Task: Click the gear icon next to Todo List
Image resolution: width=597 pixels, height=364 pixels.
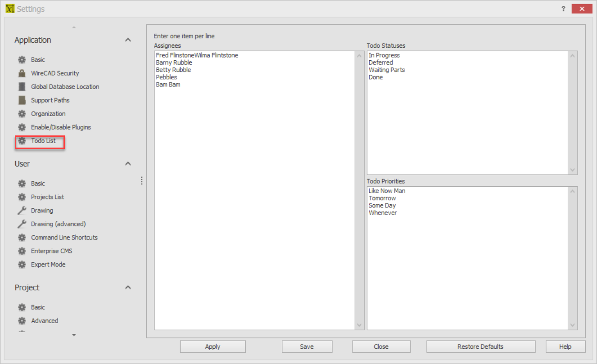Action: click(x=22, y=140)
